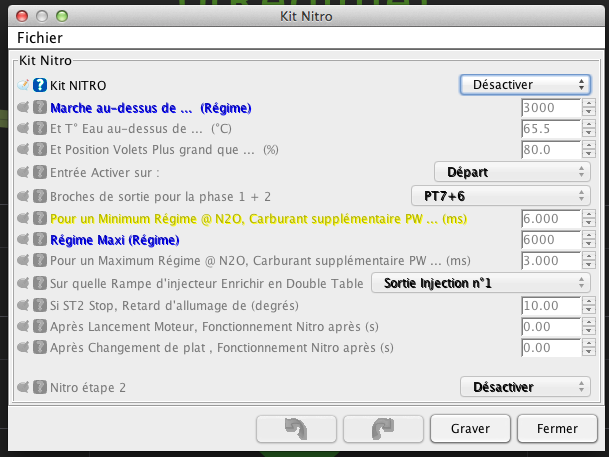Increase the Après Lancement Moteur delay
Image resolution: width=609 pixels, height=457 pixels.
[x=589, y=321]
